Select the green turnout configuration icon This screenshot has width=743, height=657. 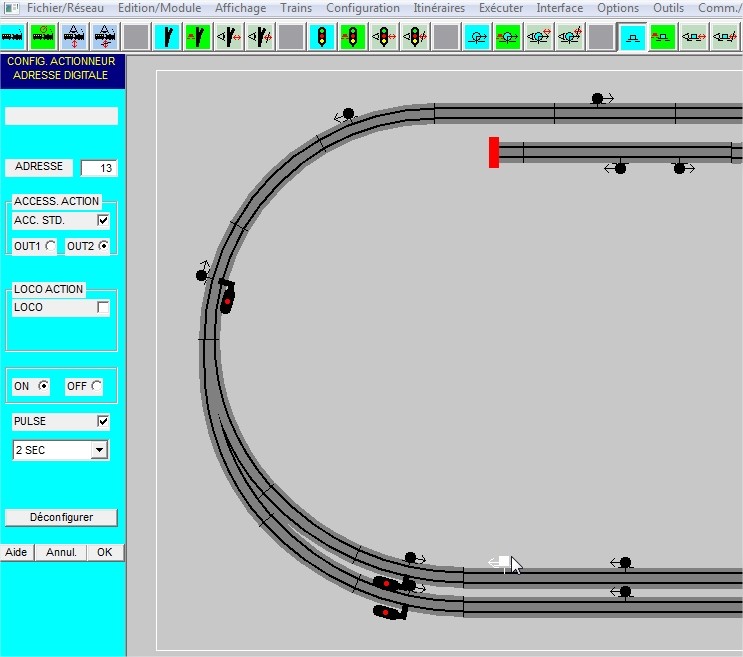(x=198, y=36)
